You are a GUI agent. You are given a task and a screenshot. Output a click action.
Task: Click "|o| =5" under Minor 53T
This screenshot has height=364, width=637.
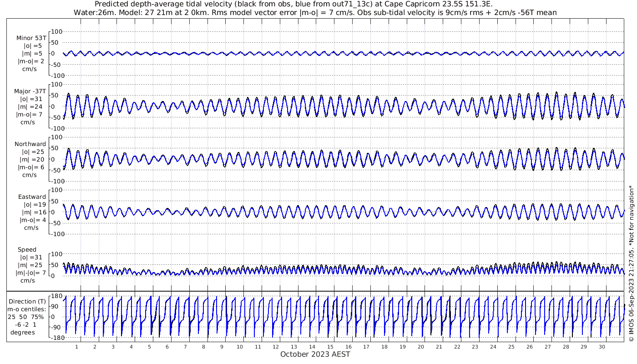33,45
